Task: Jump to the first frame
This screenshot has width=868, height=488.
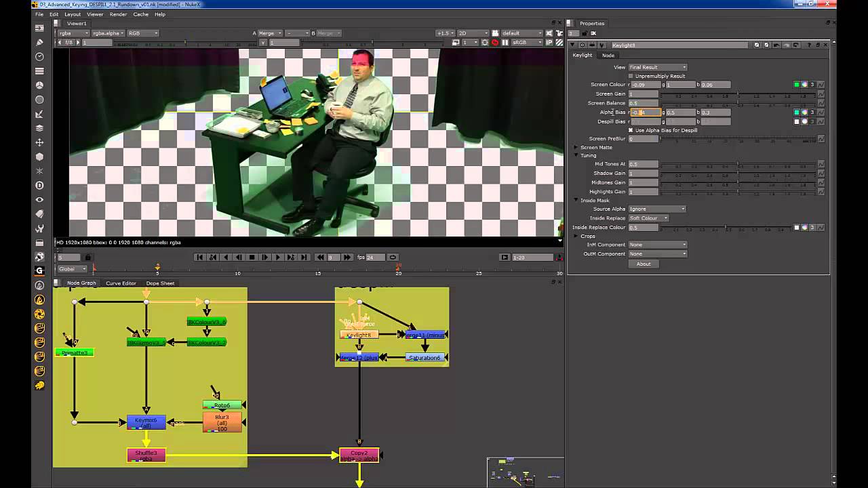Action: click(199, 258)
